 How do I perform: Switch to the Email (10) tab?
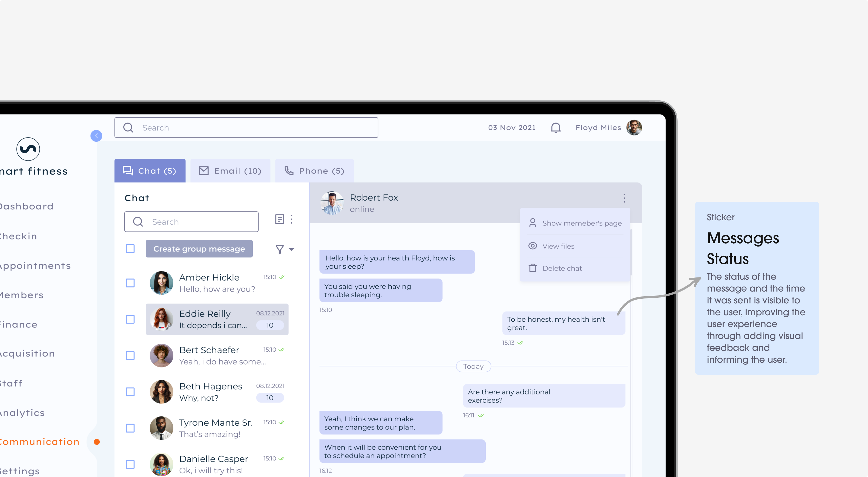[x=230, y=171]
